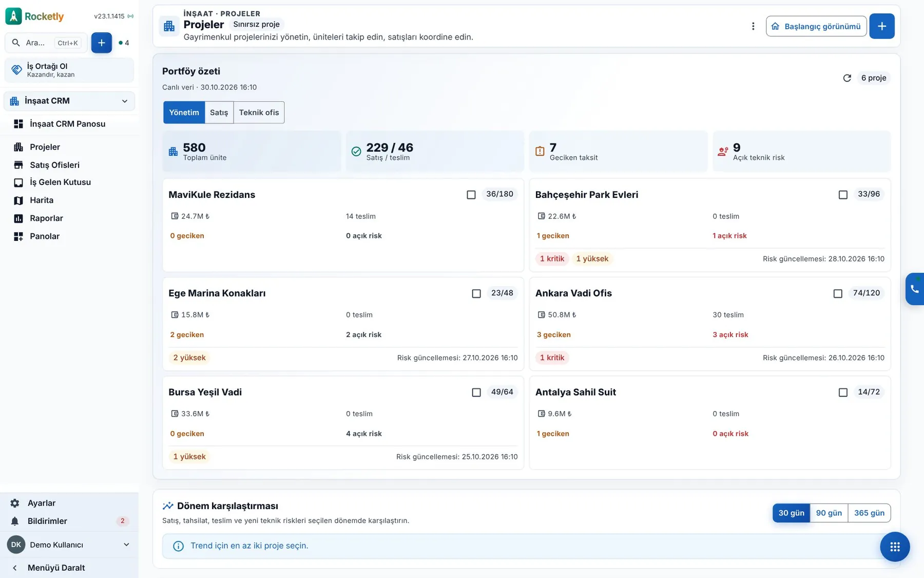Click the İnşaat CRM Panosu dashboard icon

tap(18, 124)
